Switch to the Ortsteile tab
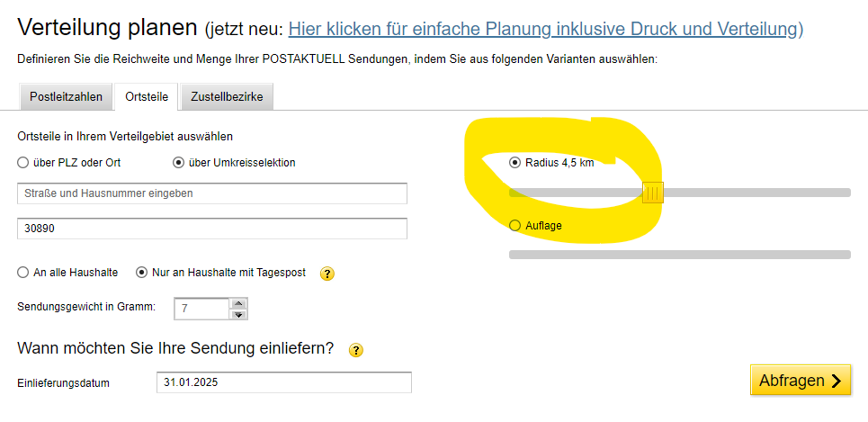This screenshot has height=422, width=868. tap(147, 97)
